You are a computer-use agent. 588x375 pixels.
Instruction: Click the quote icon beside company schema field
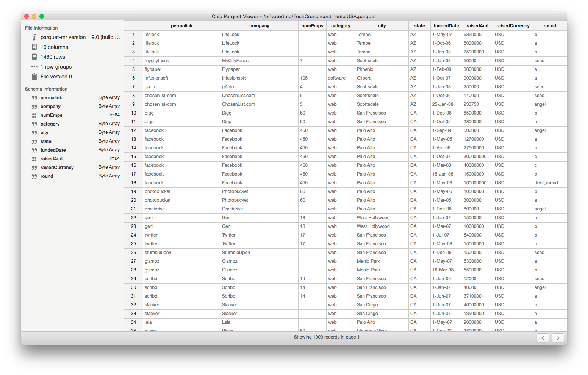click(x=34, y=107)
